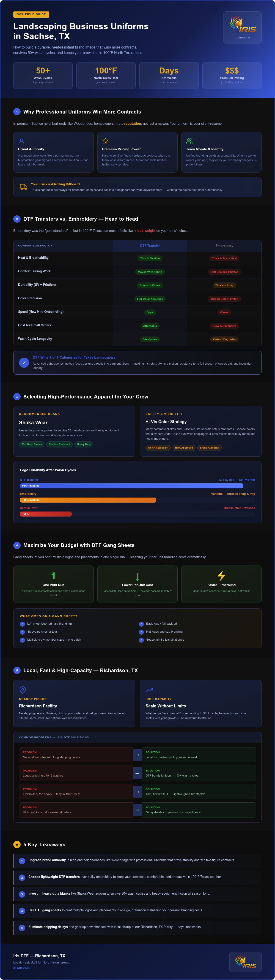Click the 2026 Field Guide badge
The height and width of the screenshot is (980, 275).
pyautogui.click(x=31, y=14)
